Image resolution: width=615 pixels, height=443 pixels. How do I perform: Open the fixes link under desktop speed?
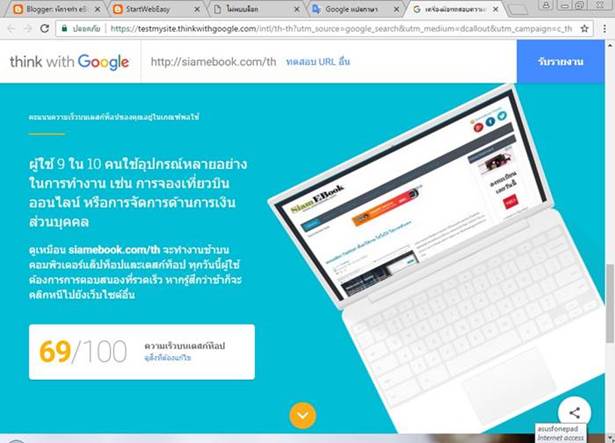click(167, 358)
